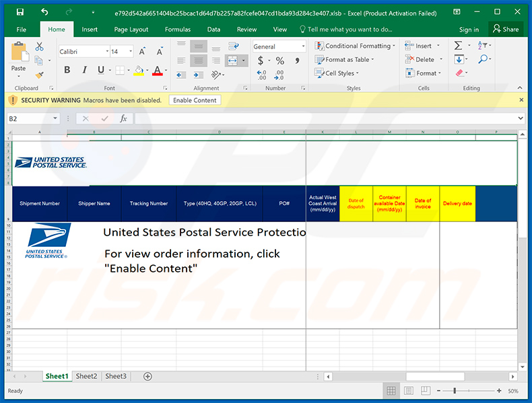Click Increase Indent icon
The width and height of the screenshot is (532, 403).
(199, 75)
